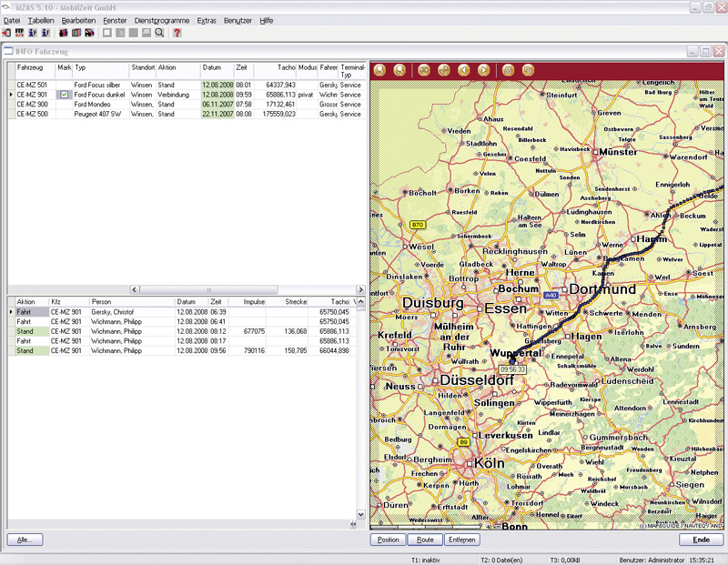
Task: Click the magnifier search icon in main toolbar
Action: point(159,33)
